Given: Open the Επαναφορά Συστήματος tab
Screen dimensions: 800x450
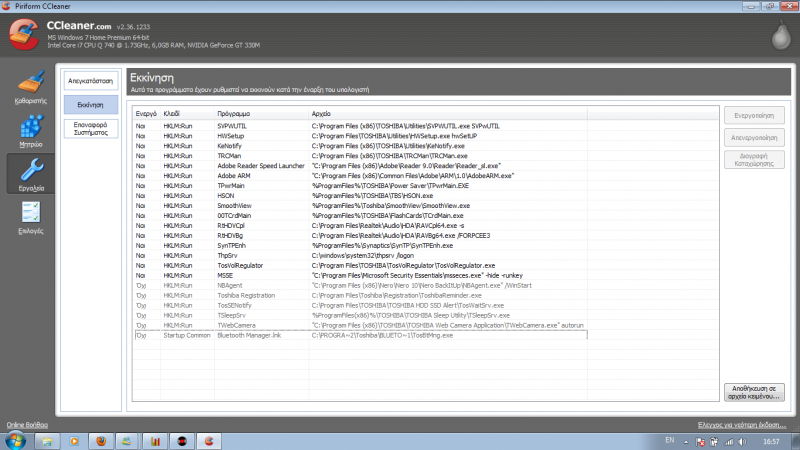Looking at the screenshot, I should coord(91,129).
